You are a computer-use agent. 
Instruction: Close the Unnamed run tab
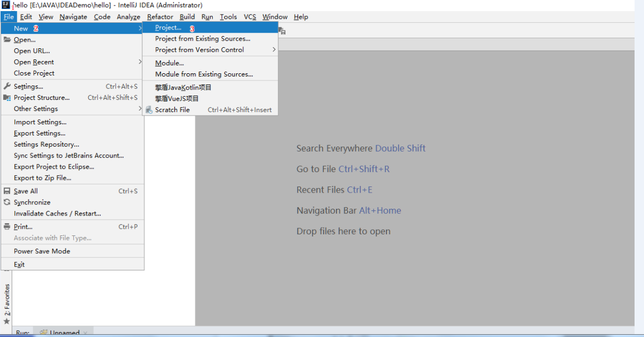point(85,333)
